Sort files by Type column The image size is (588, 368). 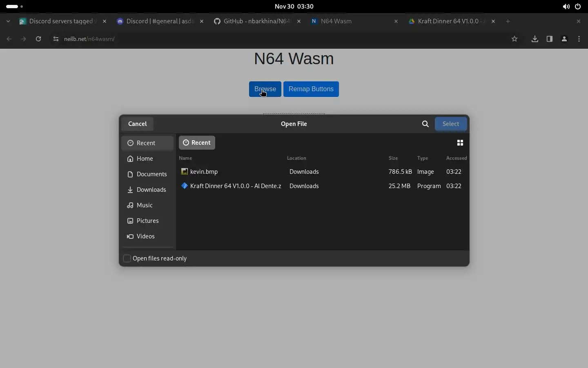coord(423,158)
